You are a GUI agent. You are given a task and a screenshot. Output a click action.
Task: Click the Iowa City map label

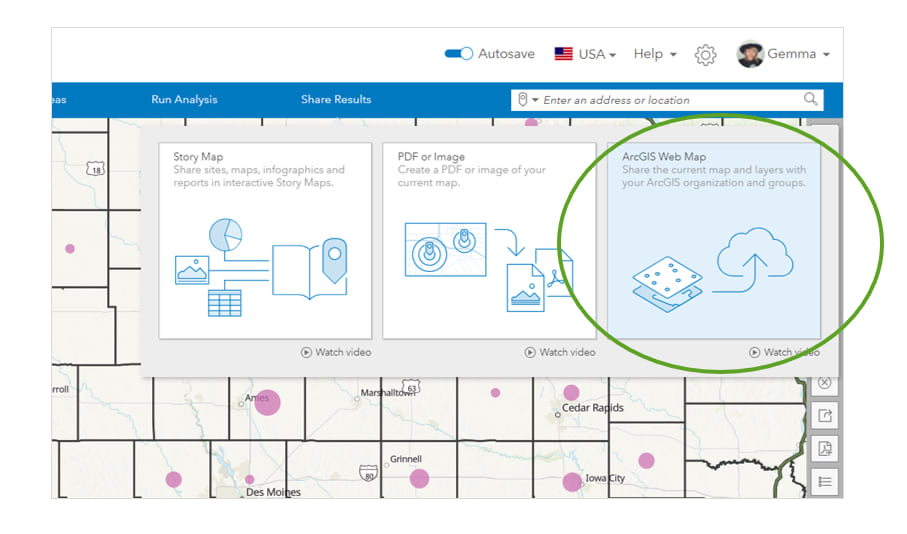click(605, 478)
